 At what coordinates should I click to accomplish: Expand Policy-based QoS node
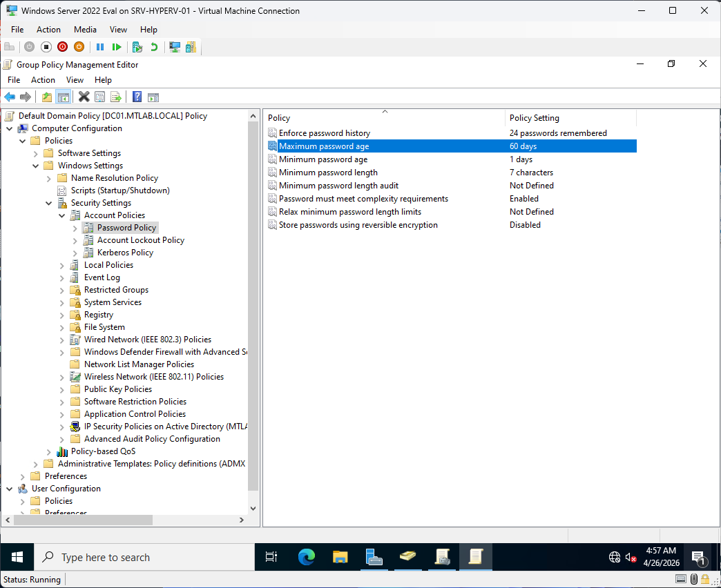49,451
